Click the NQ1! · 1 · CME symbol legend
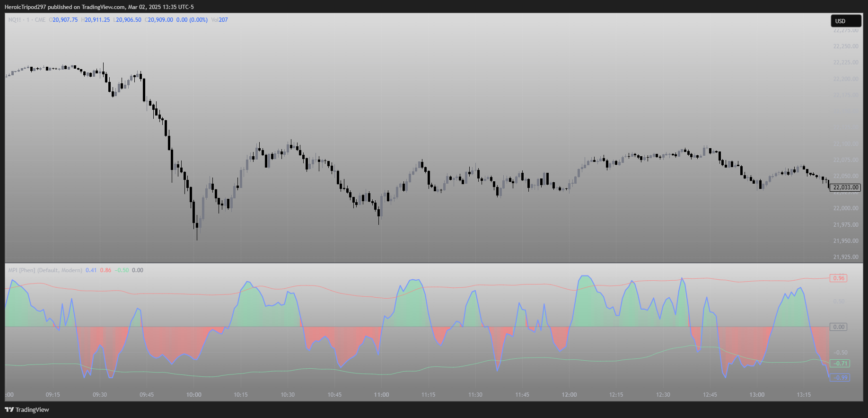Viewport: 868px width, 418px height. point(27,20)
